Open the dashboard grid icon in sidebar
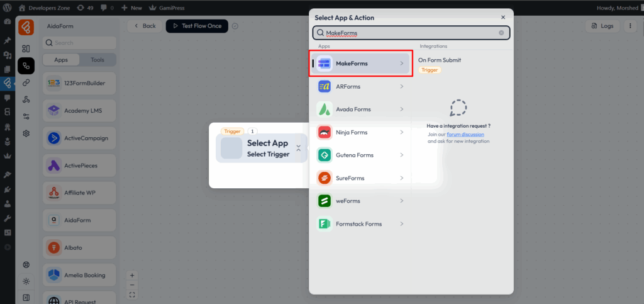This screenshot has width=644, height=304. pos(26,49)
